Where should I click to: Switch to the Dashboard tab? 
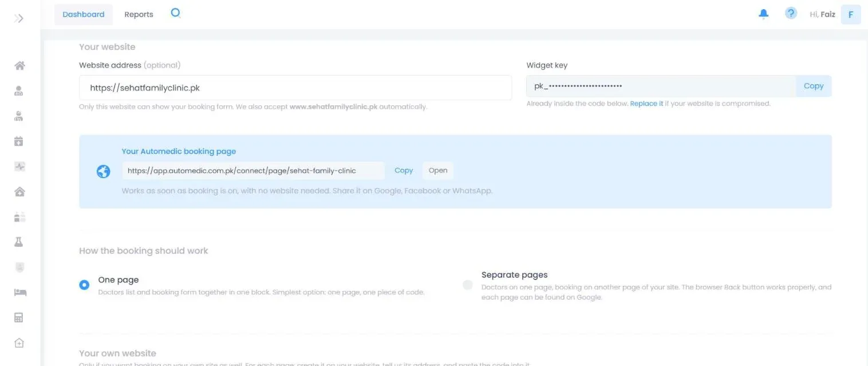coord(84,14)
